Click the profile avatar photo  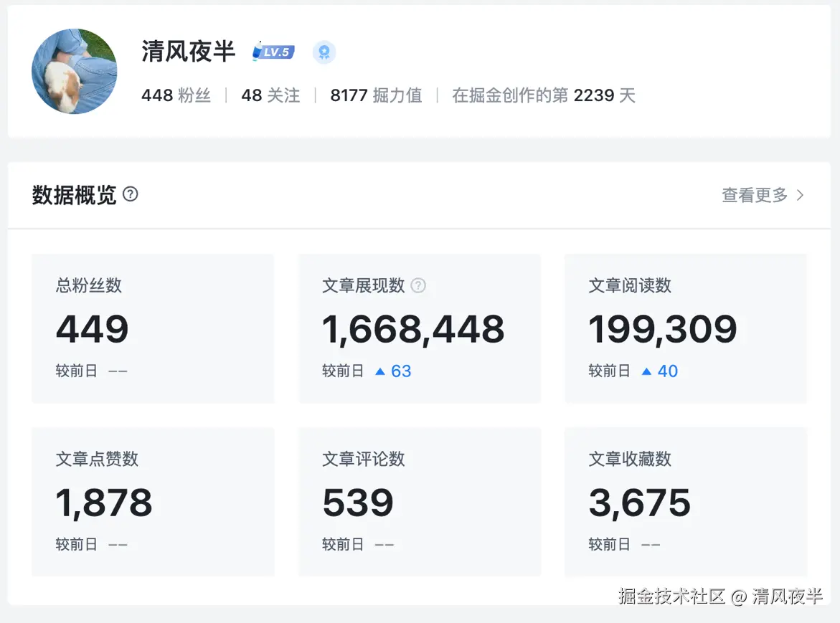(x=74, y=72)
